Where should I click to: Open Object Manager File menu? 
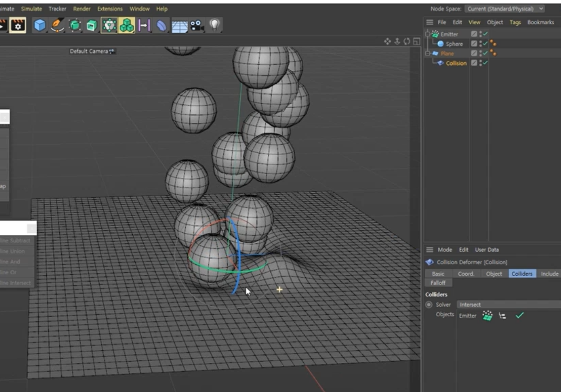[442, 22]
